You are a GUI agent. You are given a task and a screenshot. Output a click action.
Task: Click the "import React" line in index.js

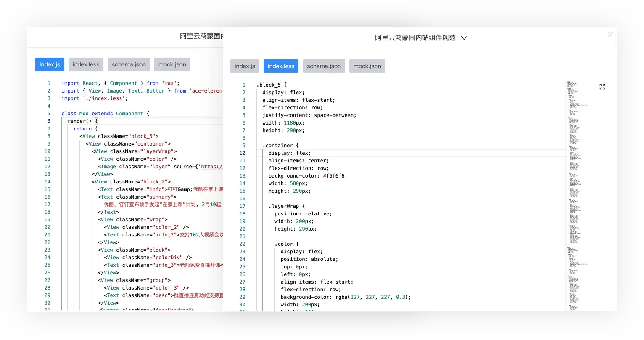pyautogui.click(x=121, y=83)
